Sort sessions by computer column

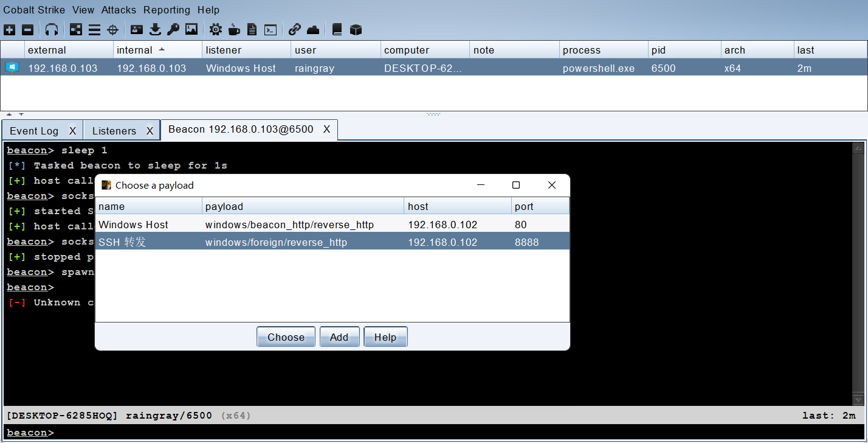[x=425, y=50]
